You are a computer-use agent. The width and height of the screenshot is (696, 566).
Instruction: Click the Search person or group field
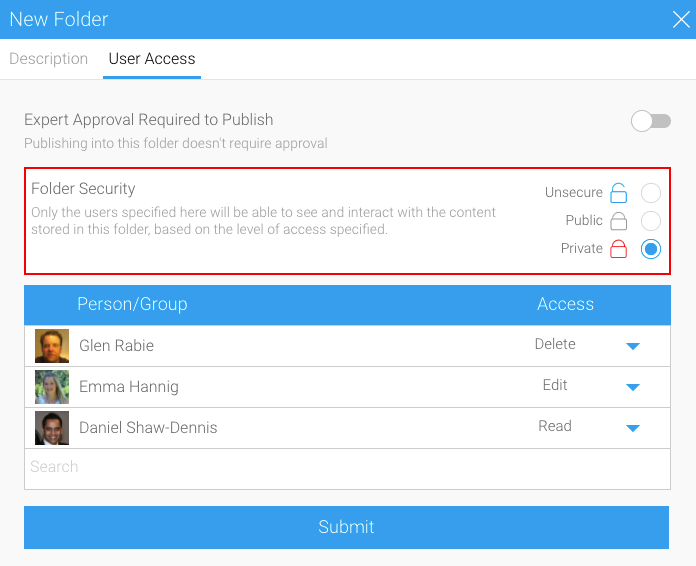click(347, 468)
